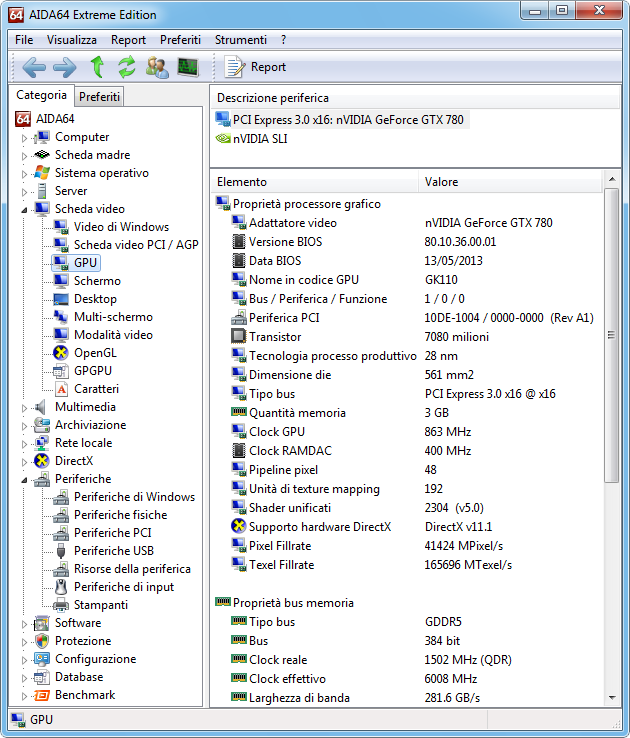Screen dimensions: 630x738
Task: Open the Visualizza menu
Action: click(x=72, y=40)
